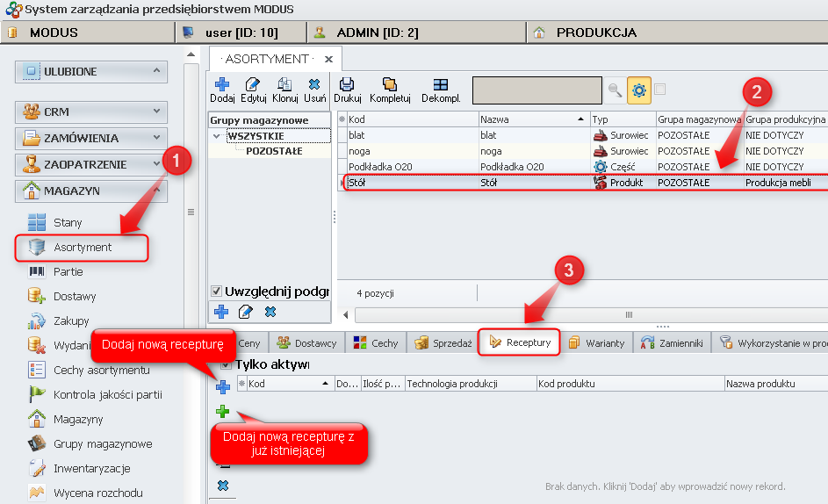This screenshot has width=828, height=504.
Task: Toggle the checkbox next to gear button
Action: [x=659, y=90]
